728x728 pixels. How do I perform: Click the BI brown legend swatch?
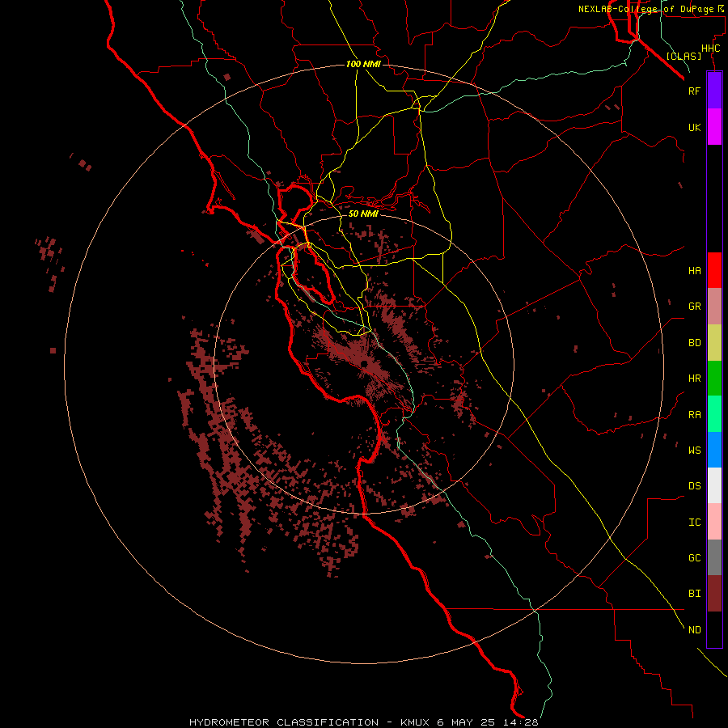(714, 594)
